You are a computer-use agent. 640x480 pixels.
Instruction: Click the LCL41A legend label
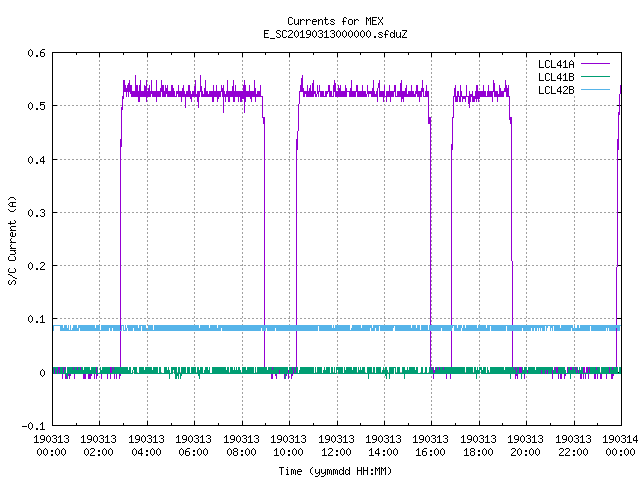click(556, 64)
